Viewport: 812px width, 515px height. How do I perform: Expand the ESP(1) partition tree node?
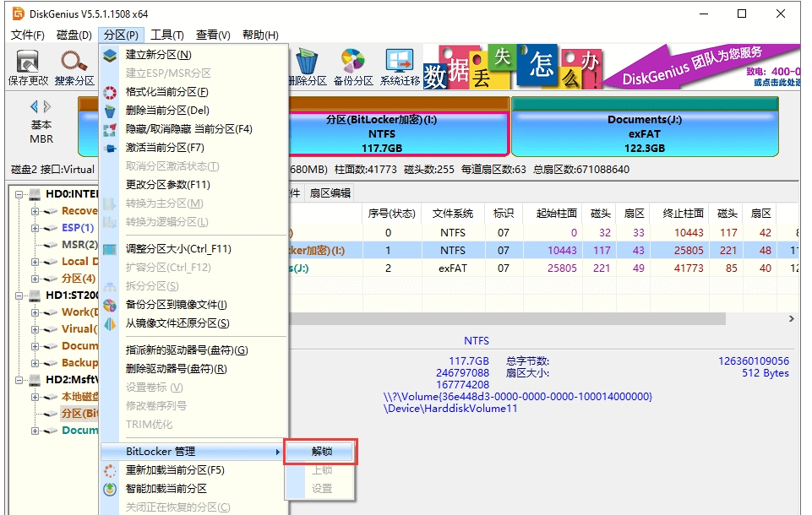click(35, 228)
